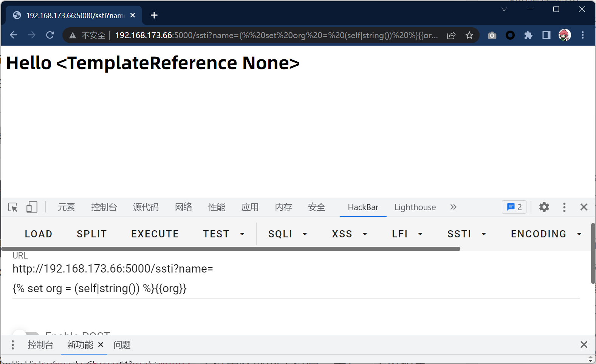
Task: Toggle the device toolbar icon
Action: click(32, 207)
